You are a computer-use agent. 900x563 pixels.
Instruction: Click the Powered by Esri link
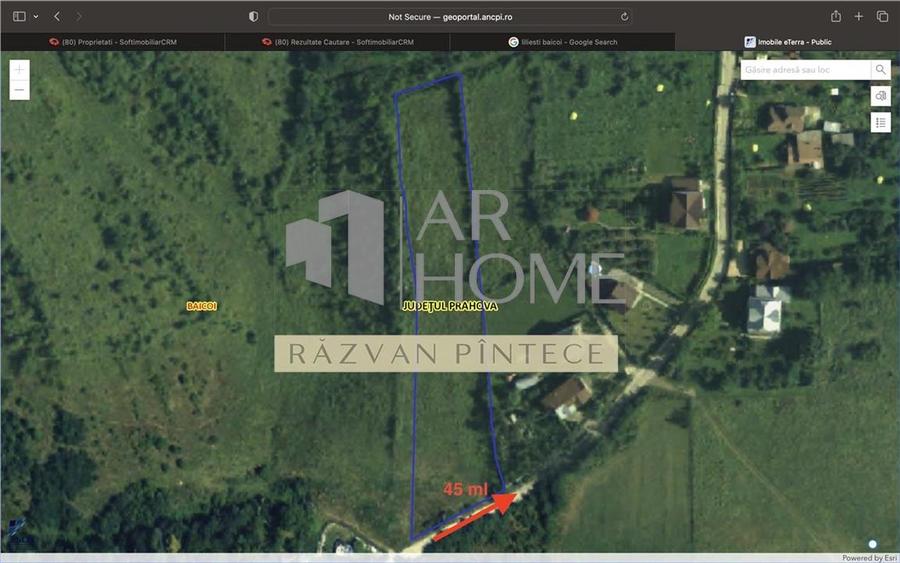(x=862, y=558)
